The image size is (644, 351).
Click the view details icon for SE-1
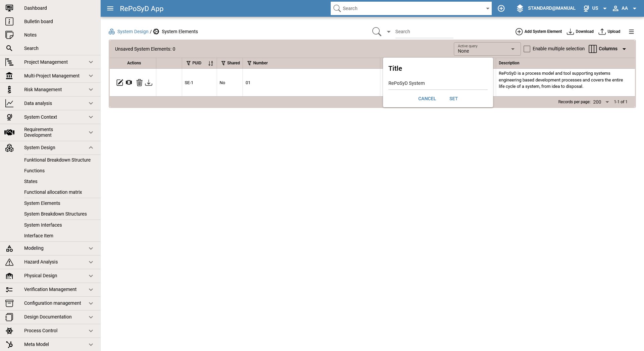129,82
